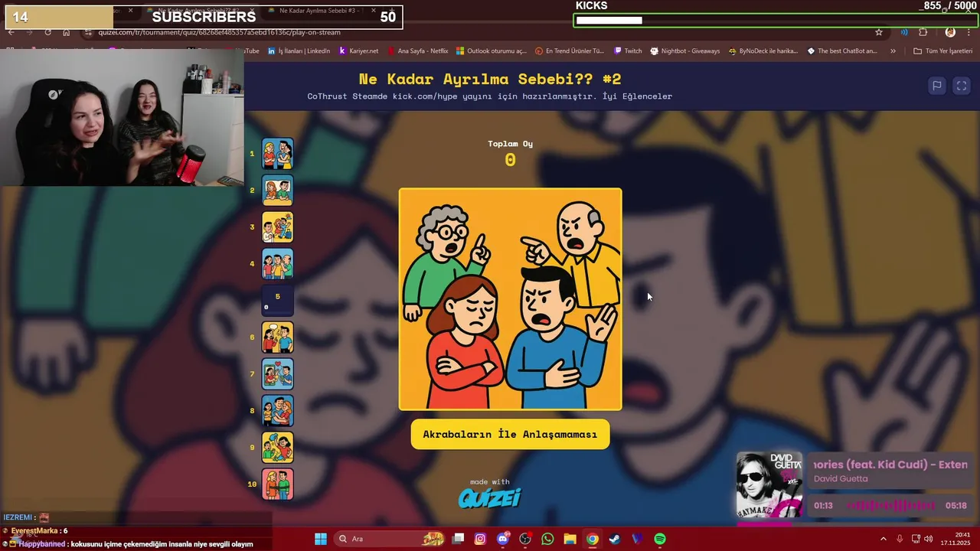This screenshot has height=551, width=980.
Task: Click the David Guetta album cover
Action: (769, 486)
